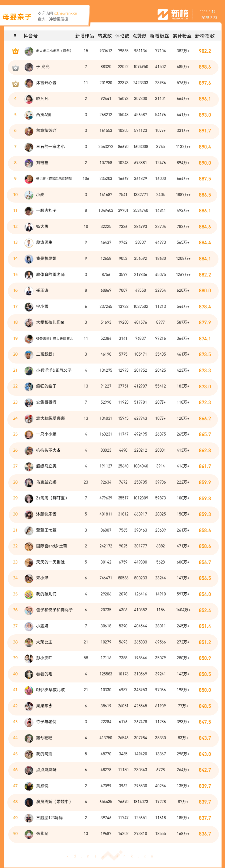
Task: Click the bronze third-place crown icon
Action: coord(15,84)
